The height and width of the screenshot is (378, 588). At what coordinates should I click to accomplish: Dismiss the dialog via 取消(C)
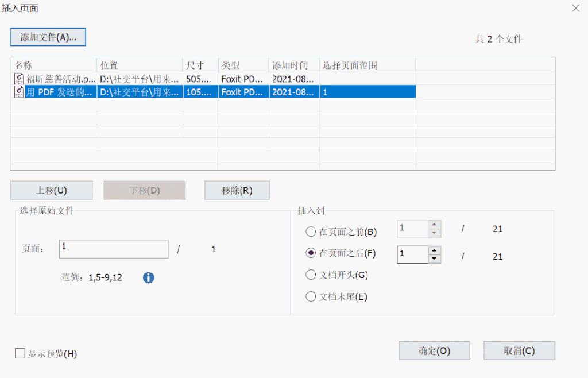[519, 350]
